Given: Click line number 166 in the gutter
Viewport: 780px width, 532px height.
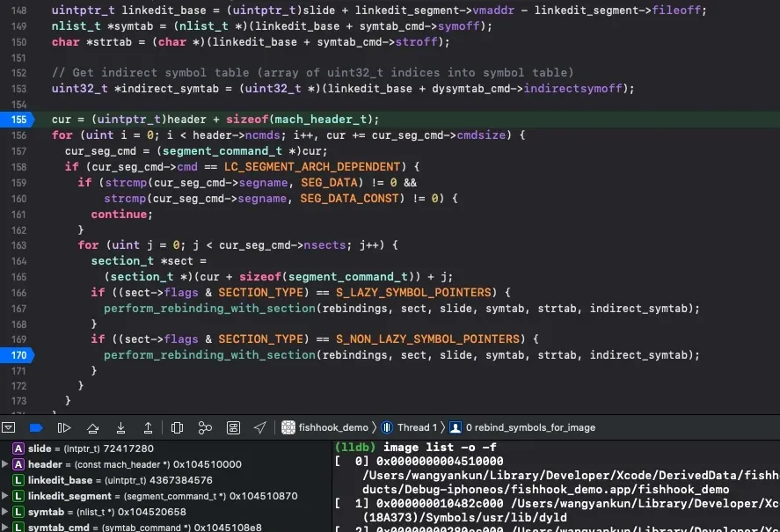Looking at the screenshot, I should coord(18,293).
